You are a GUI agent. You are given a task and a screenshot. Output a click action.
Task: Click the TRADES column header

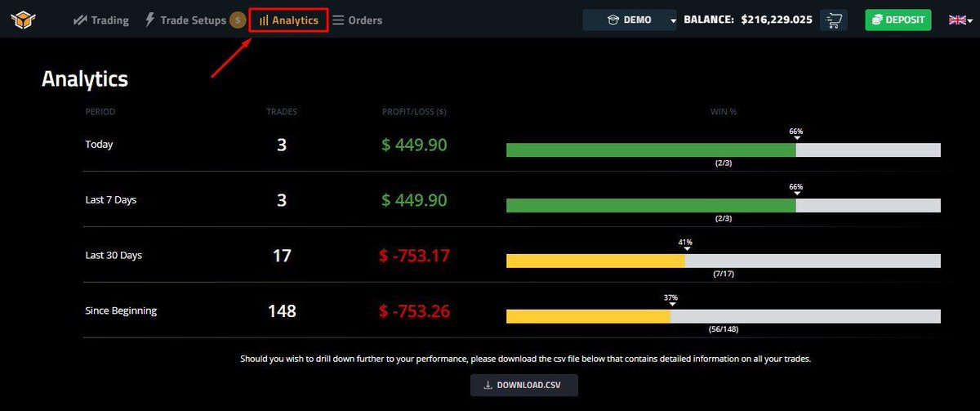pos(282,111)
